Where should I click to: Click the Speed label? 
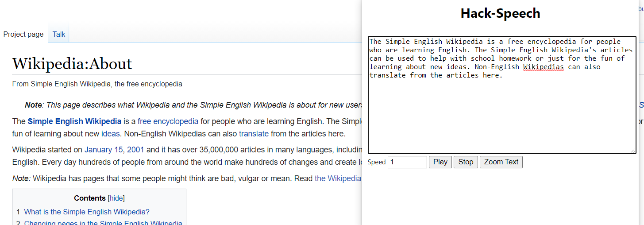point(377,162)
